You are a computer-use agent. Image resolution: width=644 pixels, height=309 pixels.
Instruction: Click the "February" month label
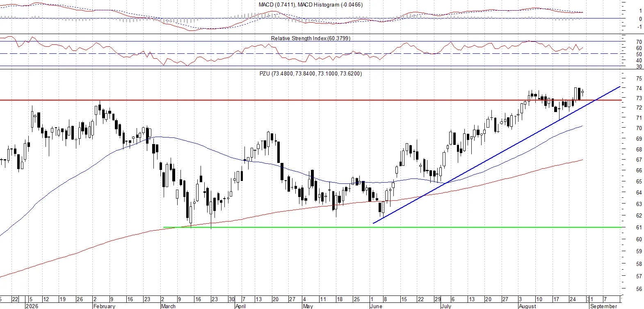point(104,306)
